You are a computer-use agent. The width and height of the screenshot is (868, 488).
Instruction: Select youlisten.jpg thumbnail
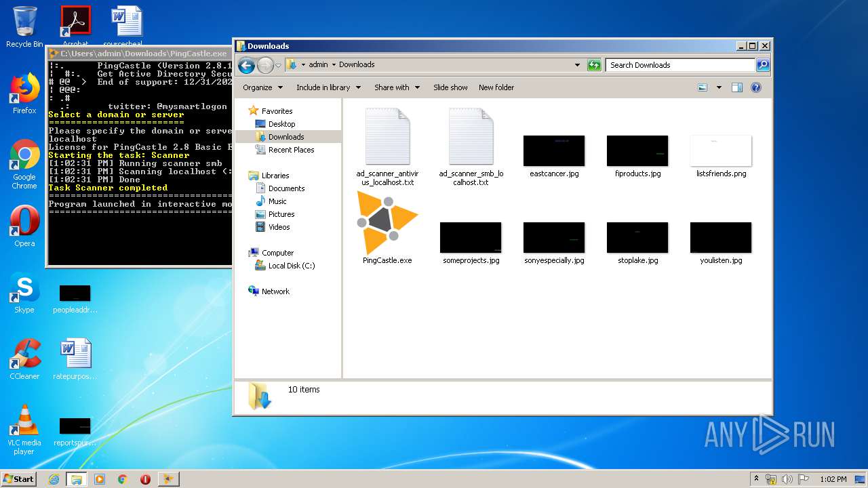tap(721, 243)
